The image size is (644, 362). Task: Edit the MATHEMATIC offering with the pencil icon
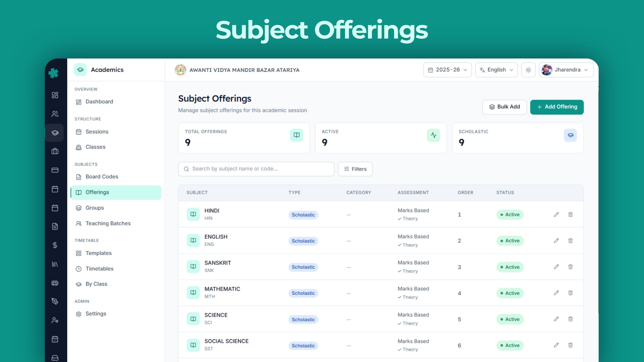coord(556,293)
